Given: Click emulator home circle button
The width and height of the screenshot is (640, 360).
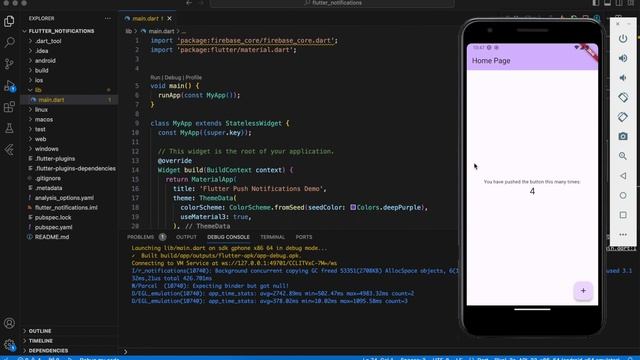Looking at the screenshot, I should coord(623,195).
